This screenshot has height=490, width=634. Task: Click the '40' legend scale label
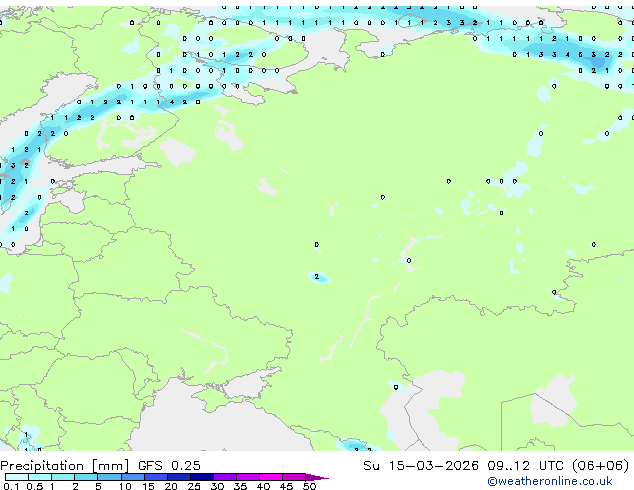(x=263, y=486)
